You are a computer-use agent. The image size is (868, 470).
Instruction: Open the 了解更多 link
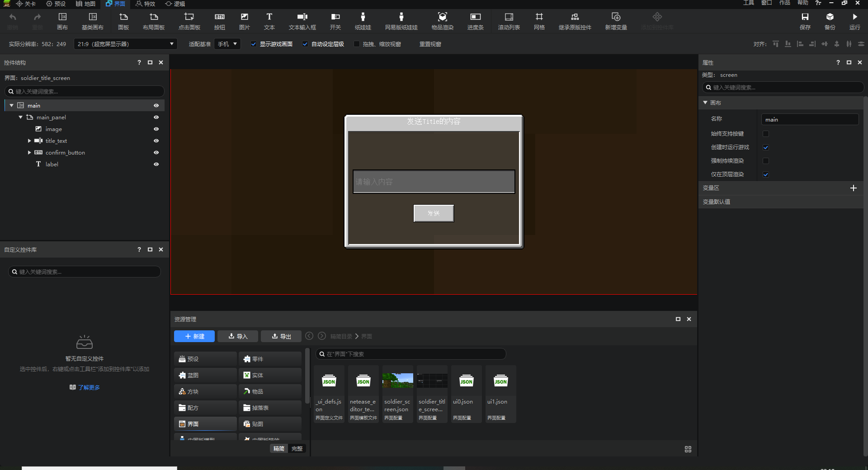pos(89,387)
